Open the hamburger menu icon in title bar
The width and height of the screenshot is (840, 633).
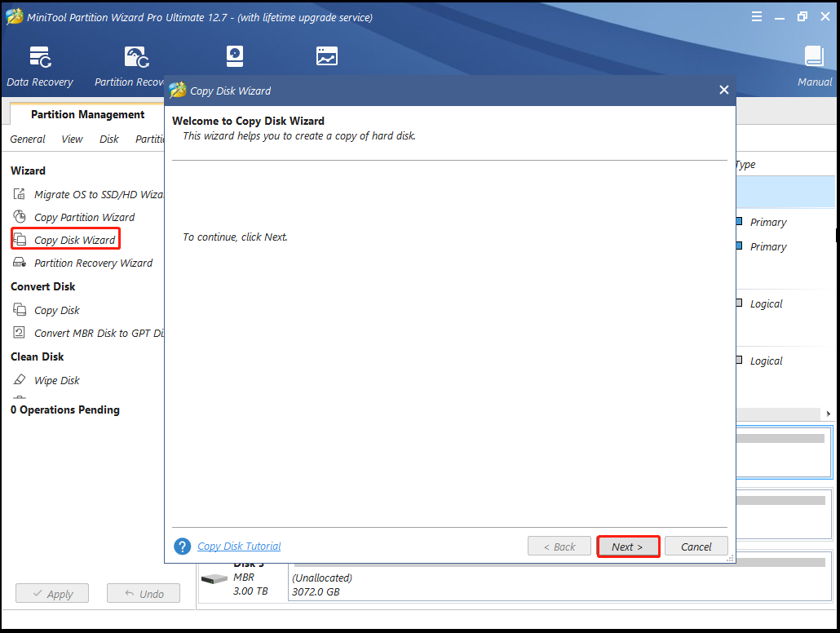(757, 16)
